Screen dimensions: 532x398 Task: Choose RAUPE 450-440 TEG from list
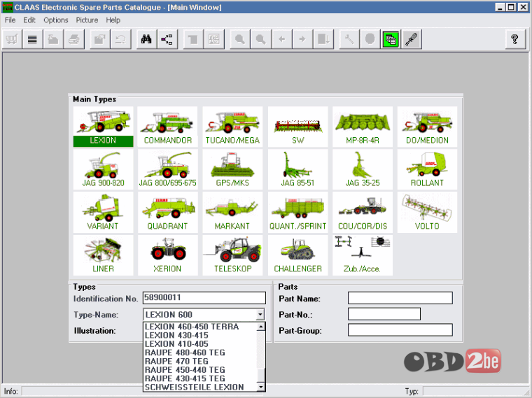[199, 370]
